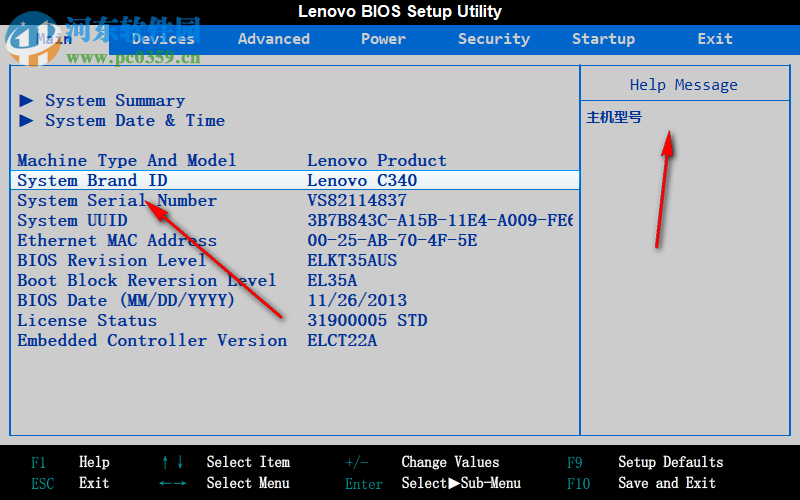This screenshot has width=800, height=500.
Task: Expand the System Summary arrow
Action: point(27,101)
